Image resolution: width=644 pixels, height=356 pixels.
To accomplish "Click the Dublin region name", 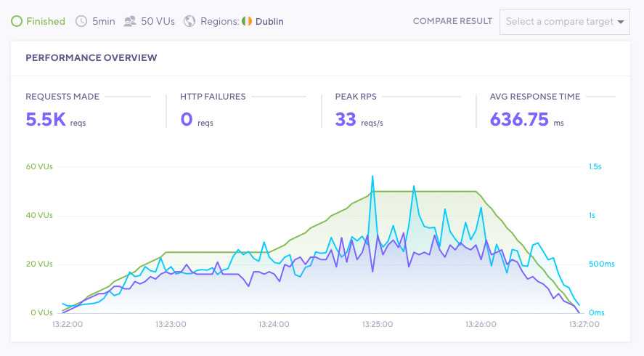I will pos(269,21).
